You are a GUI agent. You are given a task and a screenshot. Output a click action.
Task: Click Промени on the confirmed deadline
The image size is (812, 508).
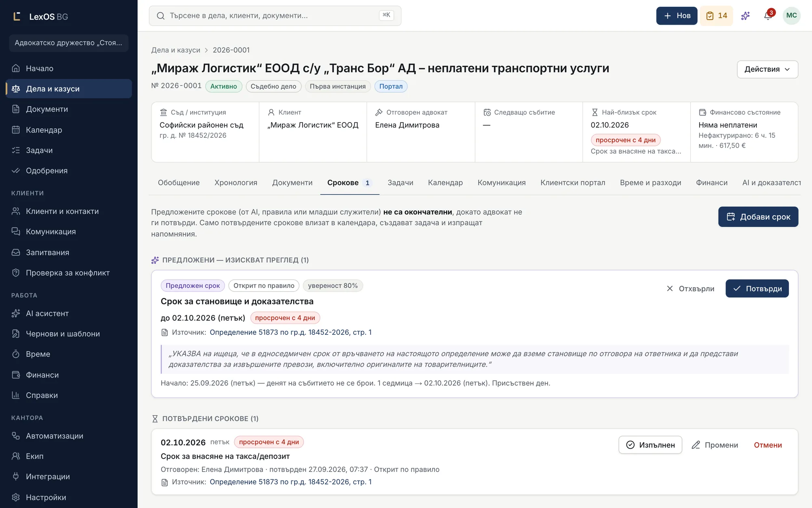[715, 445]
